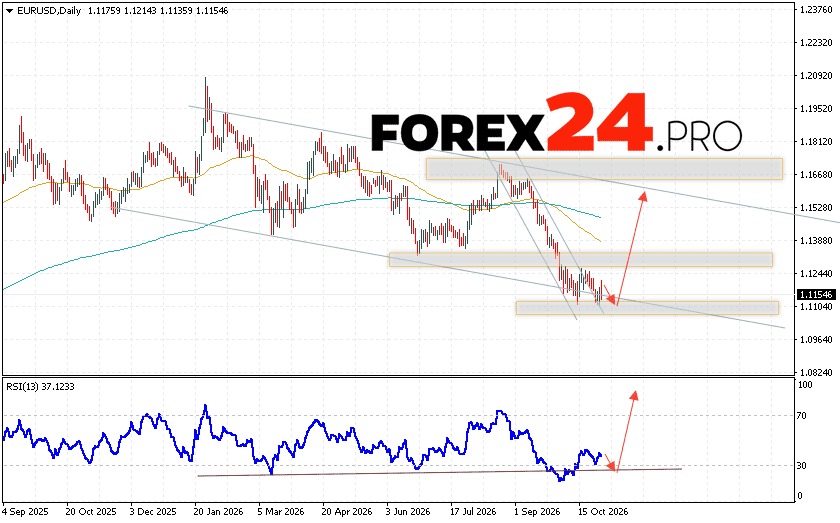Click the 1 Sep 2026 date label

(x=537, y=512)
